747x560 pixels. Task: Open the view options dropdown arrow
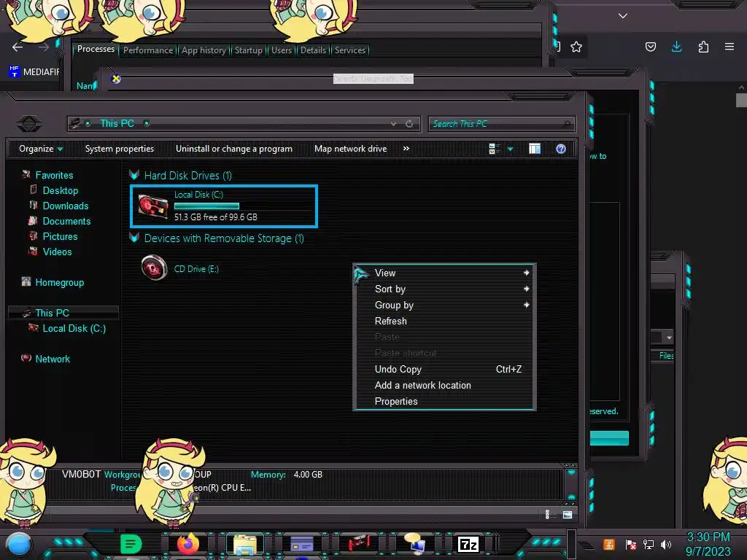510,149
